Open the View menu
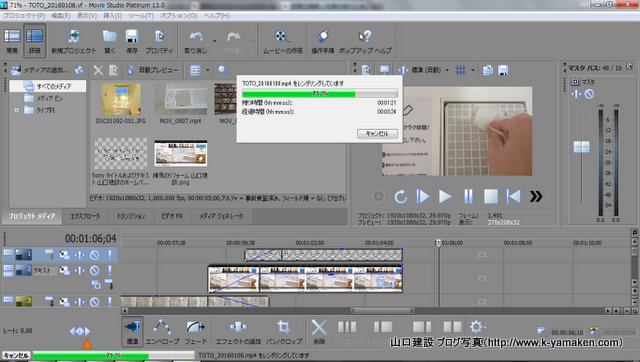The image size is (640, 362). click(x=87, y=16)
